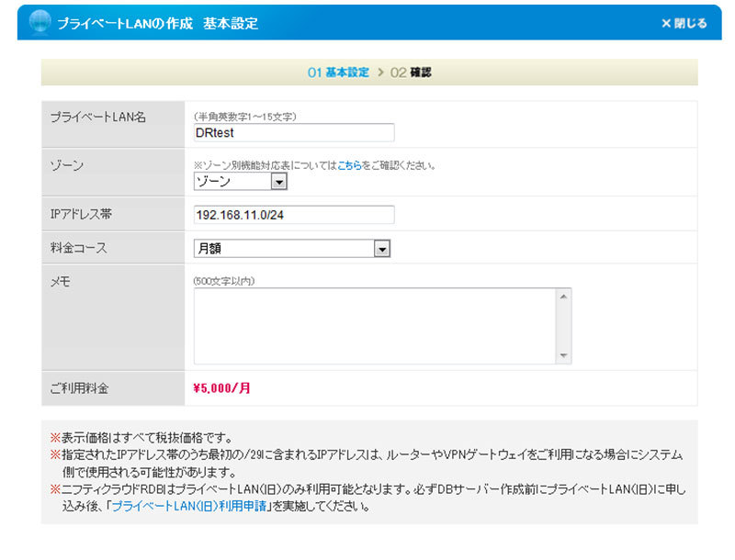The image size is (735, 560).
Task: Expand the ゾーン dropdown
Action: point(241,182)
